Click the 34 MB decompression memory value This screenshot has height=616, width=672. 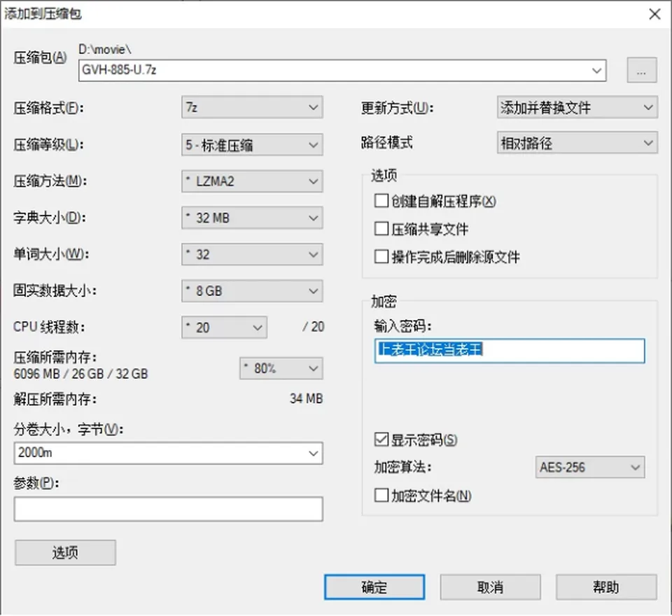coord(306,399)
